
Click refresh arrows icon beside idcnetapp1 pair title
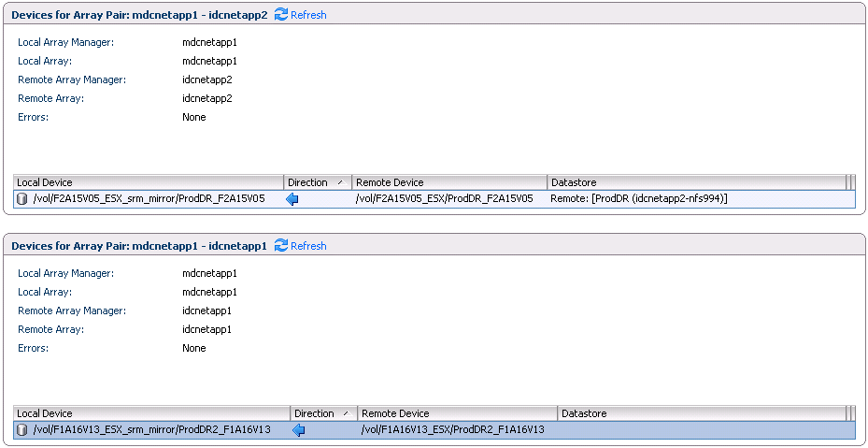[x=281, y=246]
